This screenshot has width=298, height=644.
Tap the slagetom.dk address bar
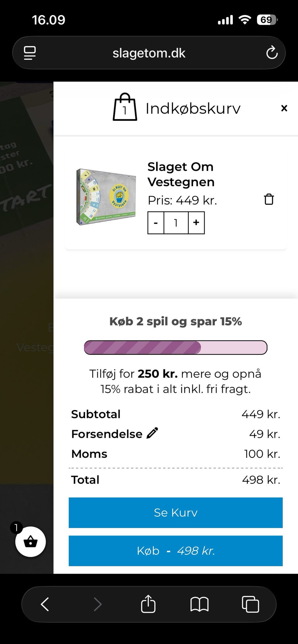(x=149, y=53)
